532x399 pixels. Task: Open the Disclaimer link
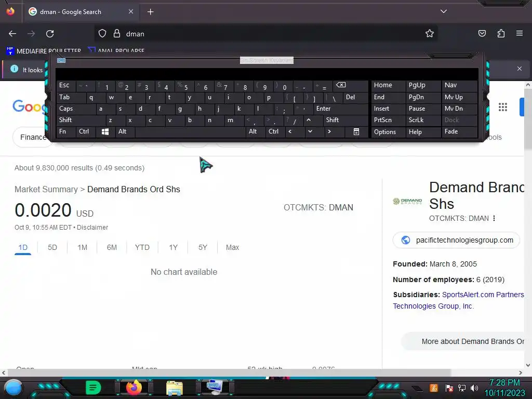[x=92, y=228]
